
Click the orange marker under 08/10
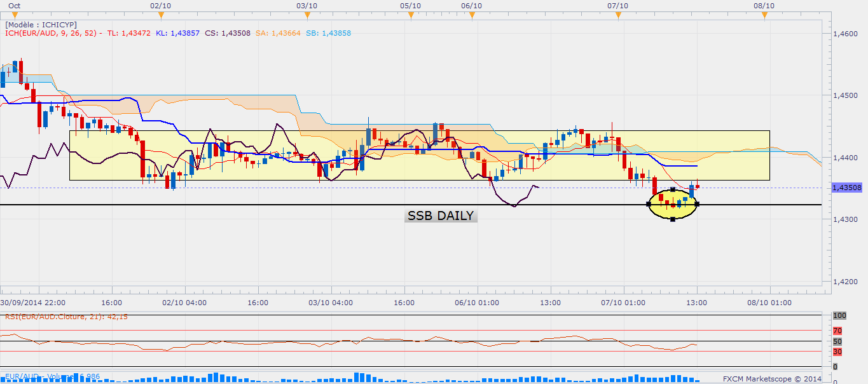(x=764, y=15)
